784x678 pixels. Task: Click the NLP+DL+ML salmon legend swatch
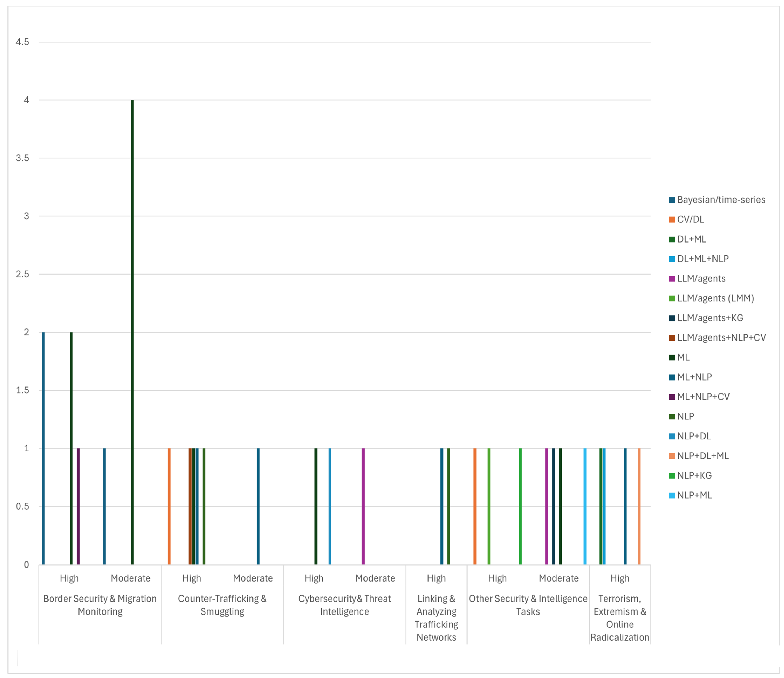671,456
